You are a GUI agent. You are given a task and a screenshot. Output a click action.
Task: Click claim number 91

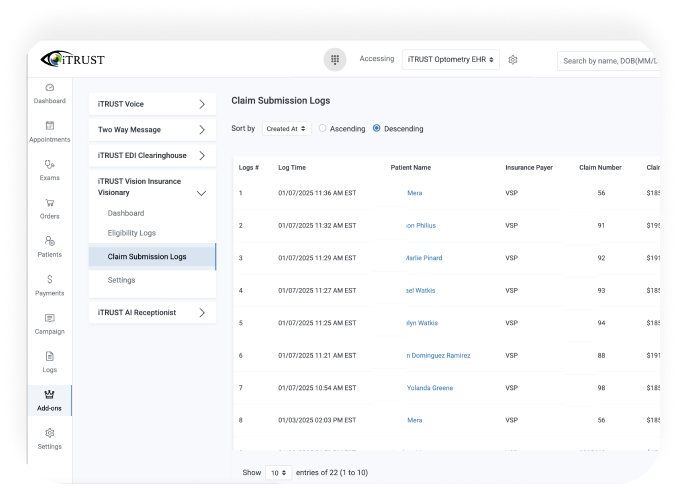point(601,225)
